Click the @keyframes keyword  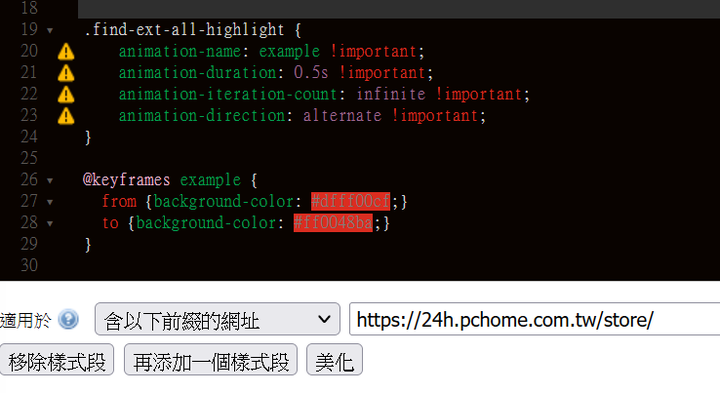point(126,180)
